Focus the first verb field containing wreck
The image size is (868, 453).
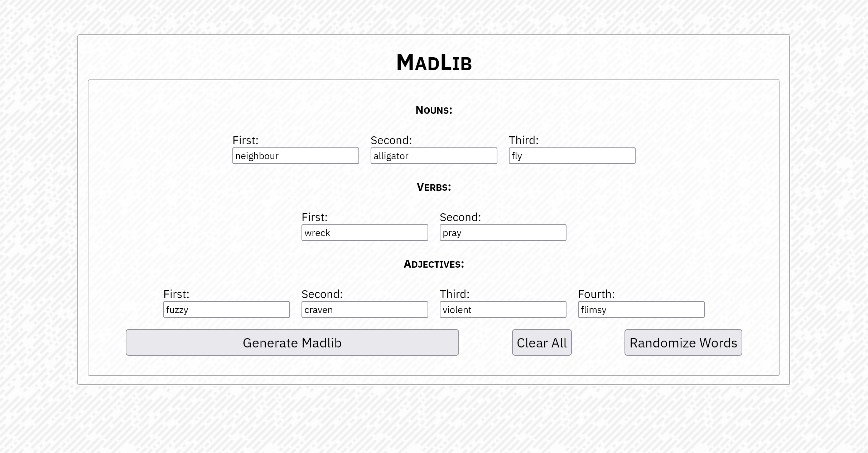pos(365,233)
